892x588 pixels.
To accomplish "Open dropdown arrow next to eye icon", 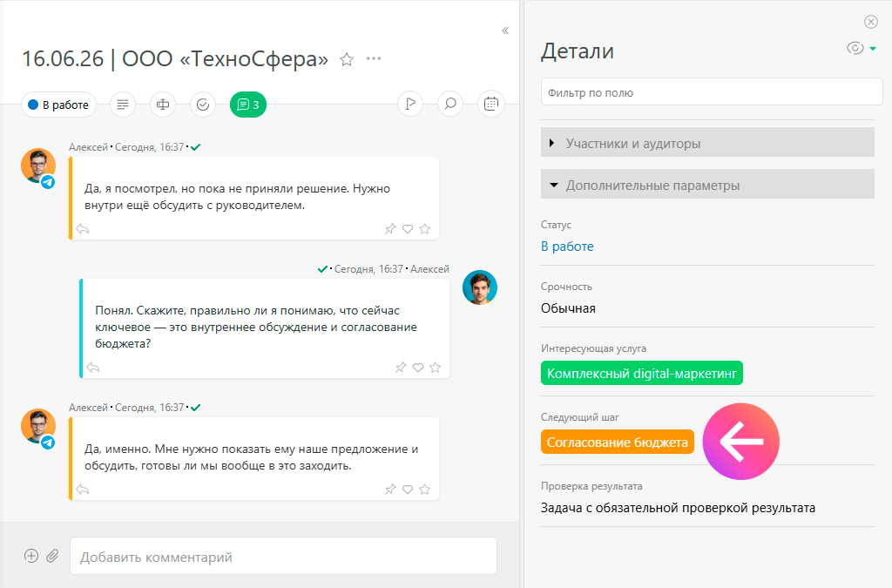I will click(x=873, y=49).
